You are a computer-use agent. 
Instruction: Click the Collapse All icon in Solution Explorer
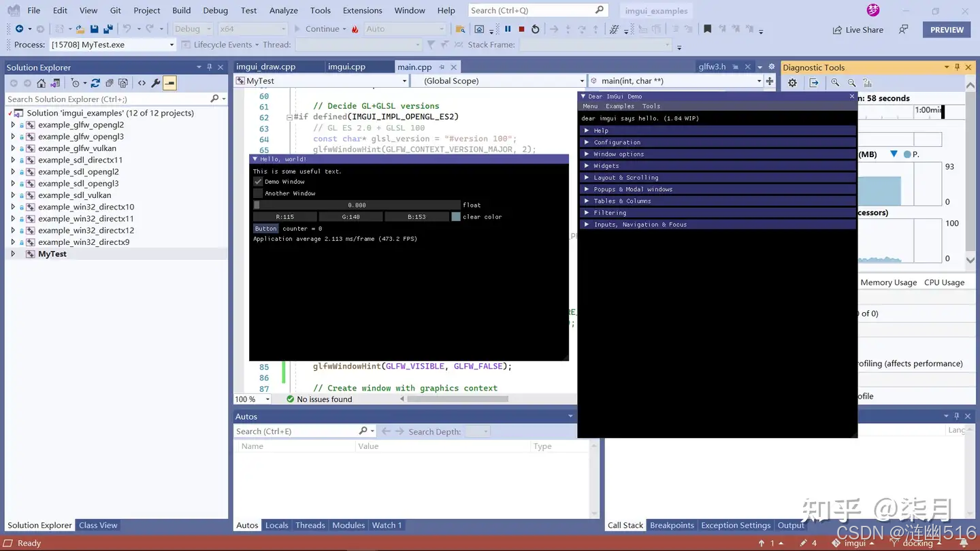pos(109,83)
